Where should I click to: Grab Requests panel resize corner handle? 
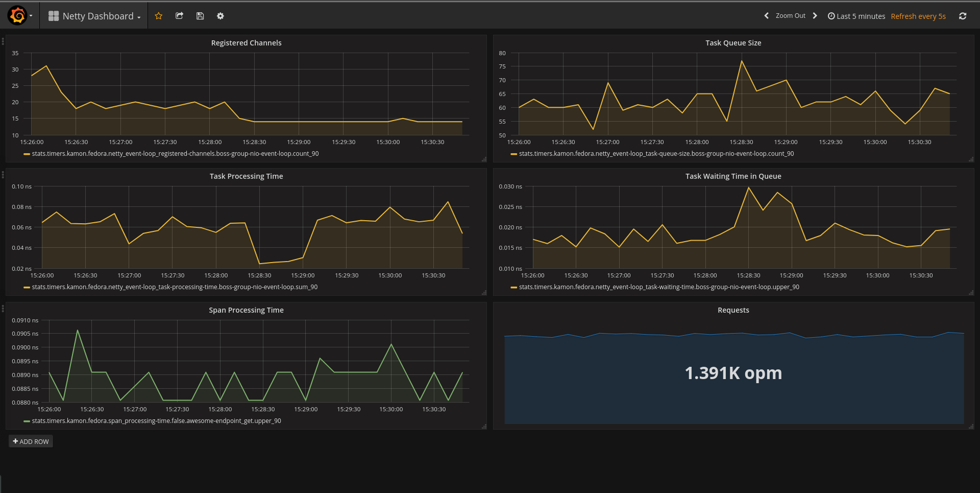pos(971,427)
